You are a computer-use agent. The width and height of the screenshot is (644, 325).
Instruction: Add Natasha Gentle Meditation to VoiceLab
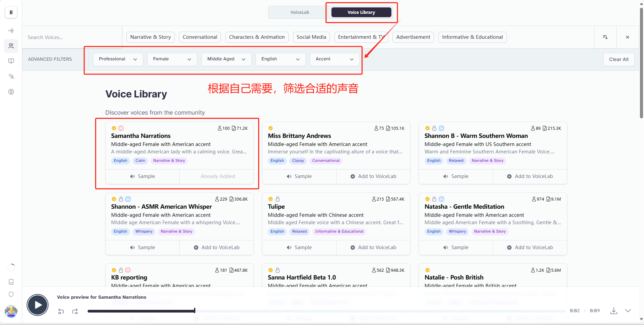pos(530,247)
